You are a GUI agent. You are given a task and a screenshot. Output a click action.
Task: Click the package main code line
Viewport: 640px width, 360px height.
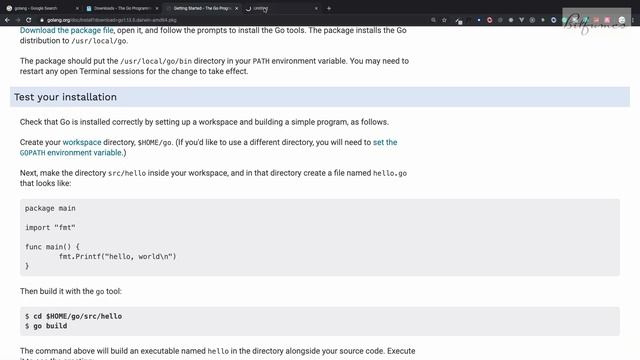tap(50, 208)
